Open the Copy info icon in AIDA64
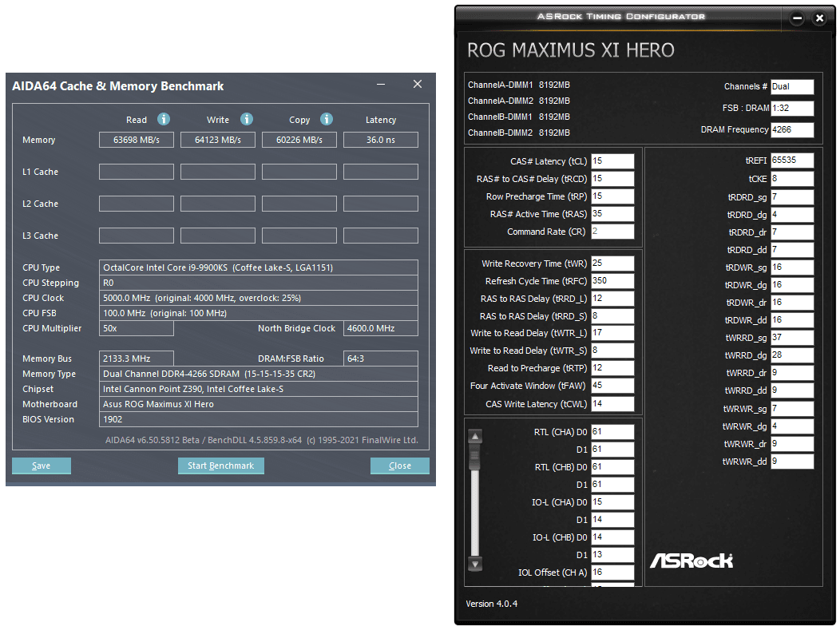Image resolution: width=840 pixels, height=630 pixels. click(x=327, y=119)
